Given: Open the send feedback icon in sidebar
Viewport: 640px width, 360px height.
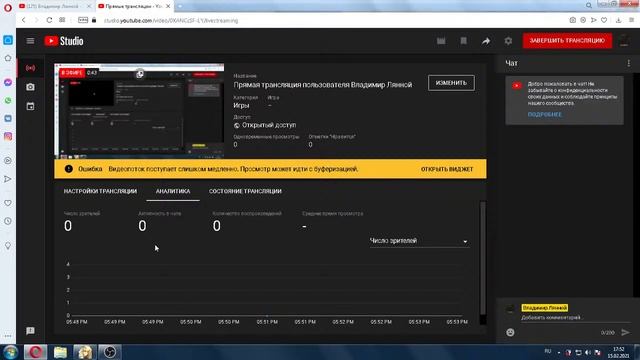Looking at the screenshot, I should 30,331.
